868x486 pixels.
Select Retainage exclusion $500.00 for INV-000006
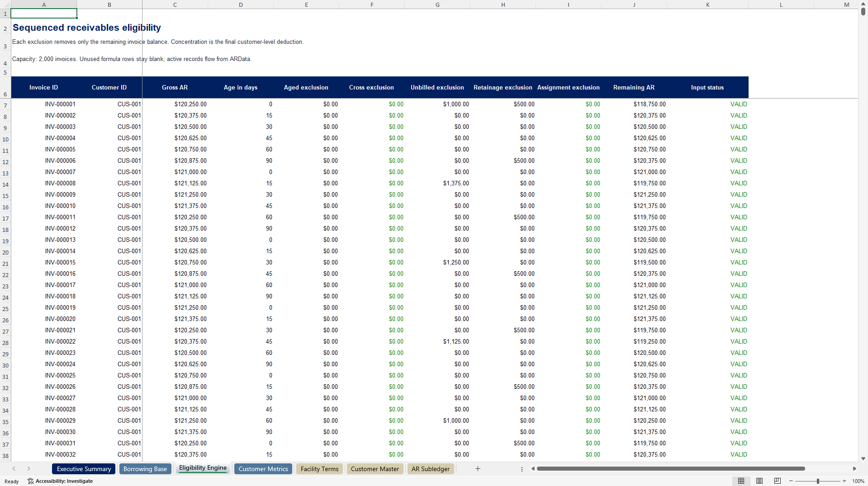coord(503,160)
